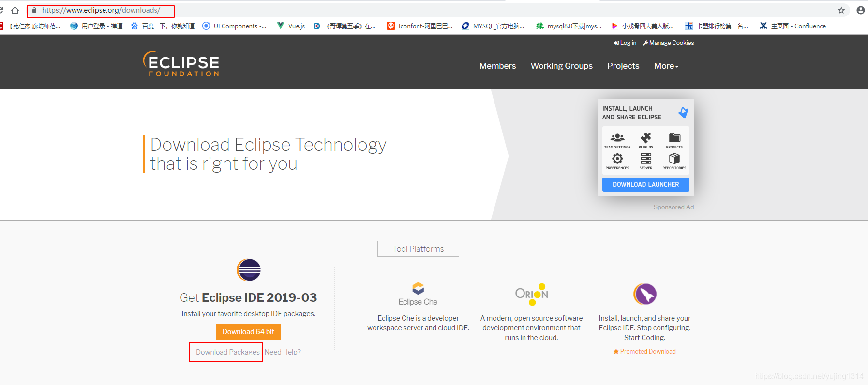
Task: Click the Promoted Download link
Action: pos(644,352)
